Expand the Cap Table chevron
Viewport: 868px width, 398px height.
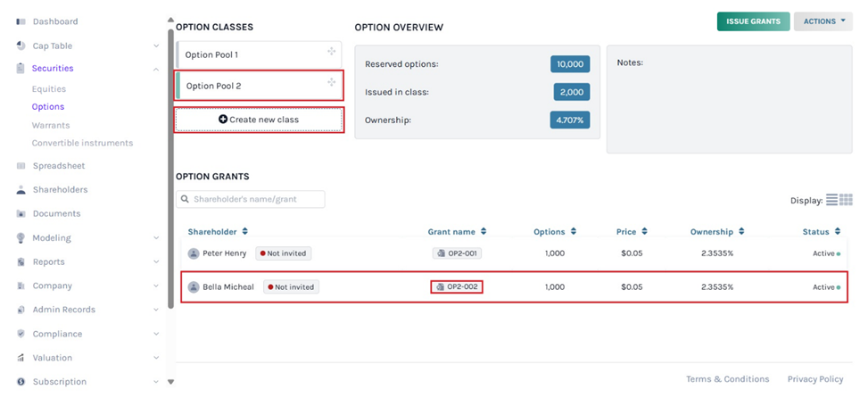(156, 46)
